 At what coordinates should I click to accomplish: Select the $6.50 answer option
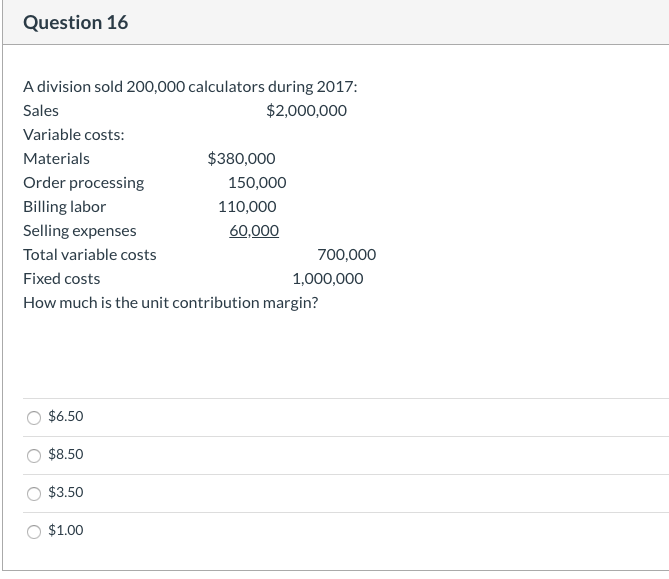coord(34,418)
